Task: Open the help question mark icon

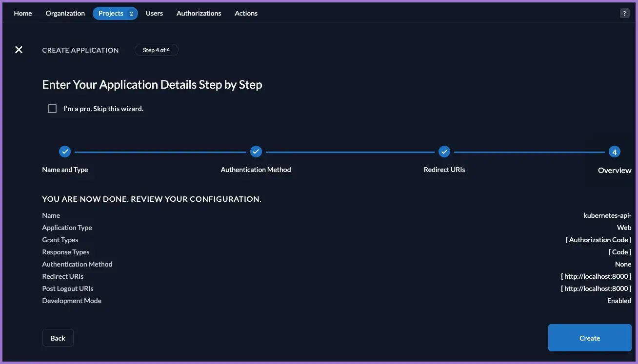Action: [x=624, y=14]
